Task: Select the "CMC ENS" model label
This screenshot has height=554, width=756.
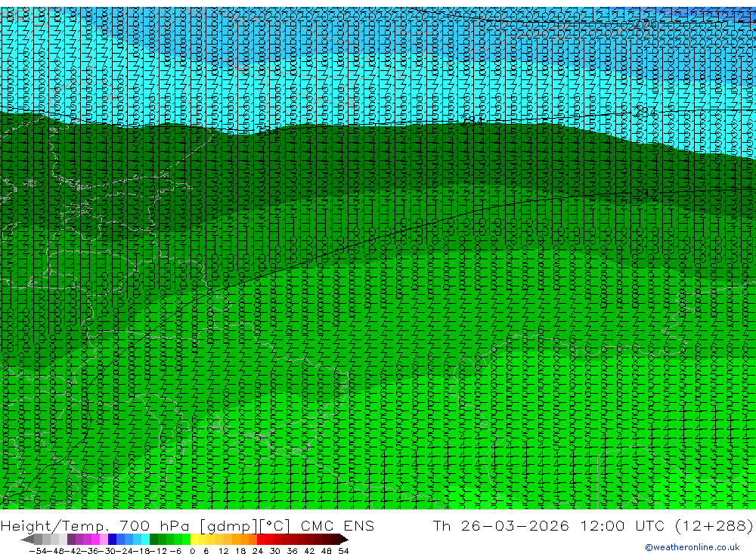Action: (337, 526)
